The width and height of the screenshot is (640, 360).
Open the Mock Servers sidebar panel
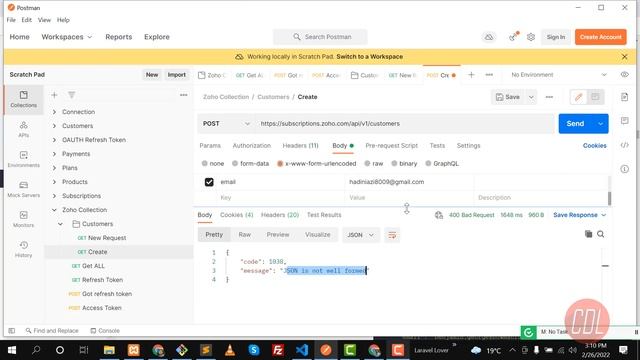pos(23,189)
